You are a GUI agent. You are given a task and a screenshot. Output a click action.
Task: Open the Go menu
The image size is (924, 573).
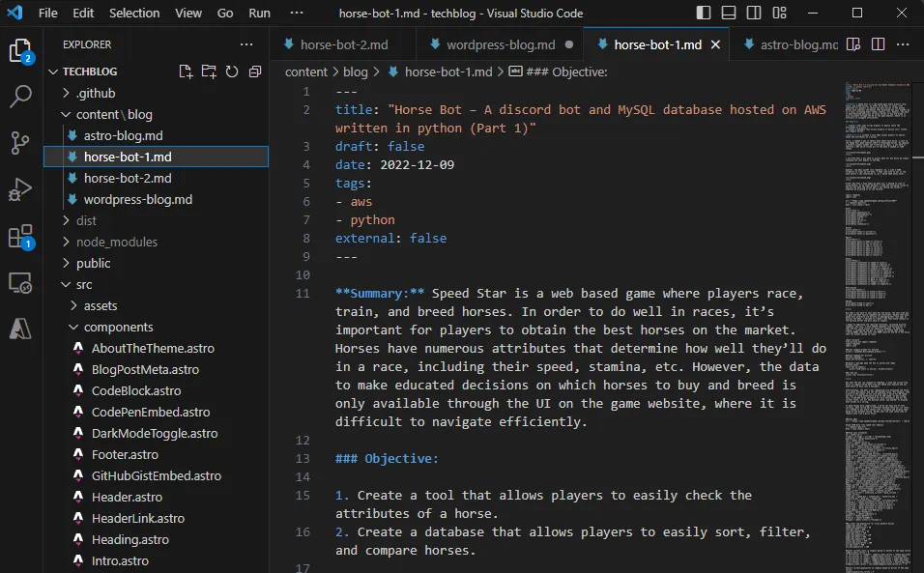225,13
